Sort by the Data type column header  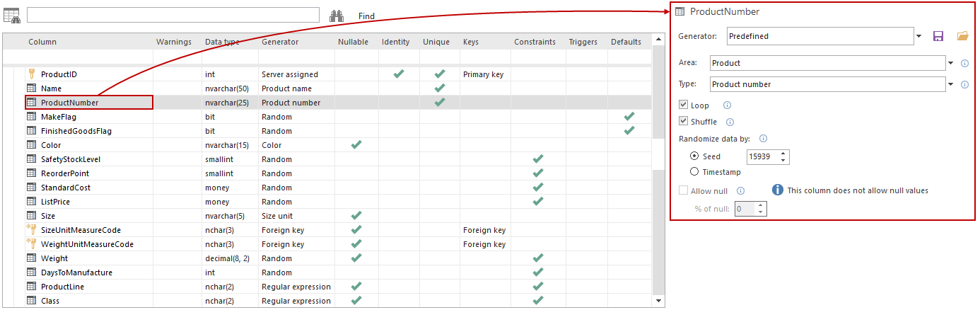pyautogui.click(x=222, y=42)
